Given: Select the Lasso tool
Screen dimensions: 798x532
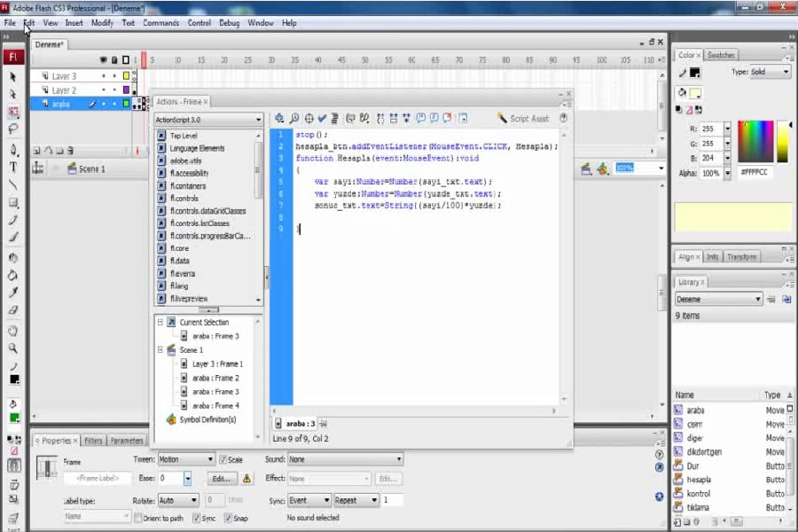Looking at the screenshot, I should 13,129.
